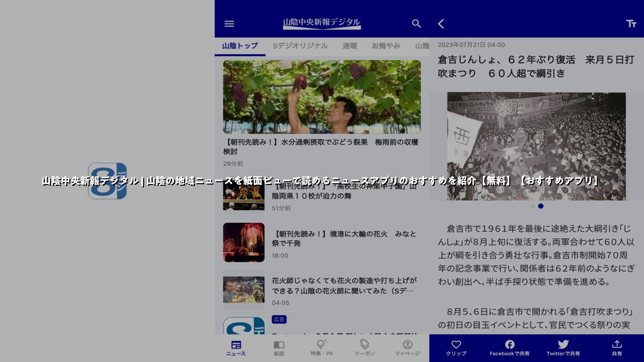Select the 紙面 bottom tab

(x=279, y=348)
